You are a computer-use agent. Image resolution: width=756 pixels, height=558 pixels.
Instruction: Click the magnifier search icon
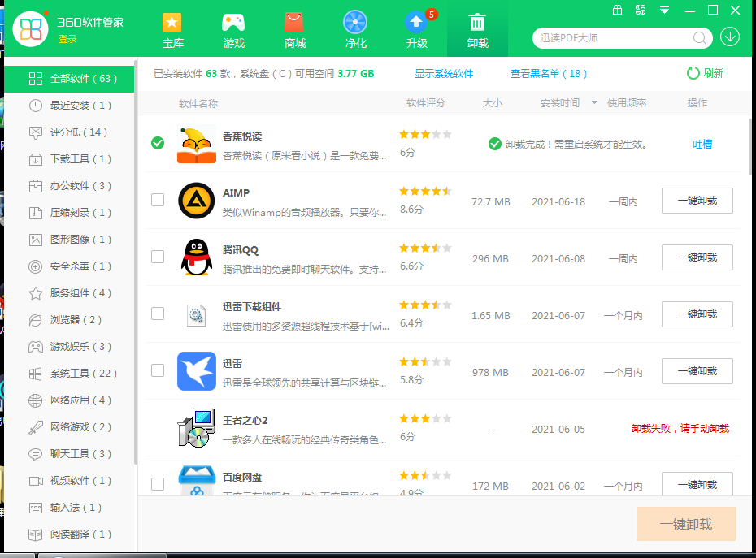tap(699, 38)
